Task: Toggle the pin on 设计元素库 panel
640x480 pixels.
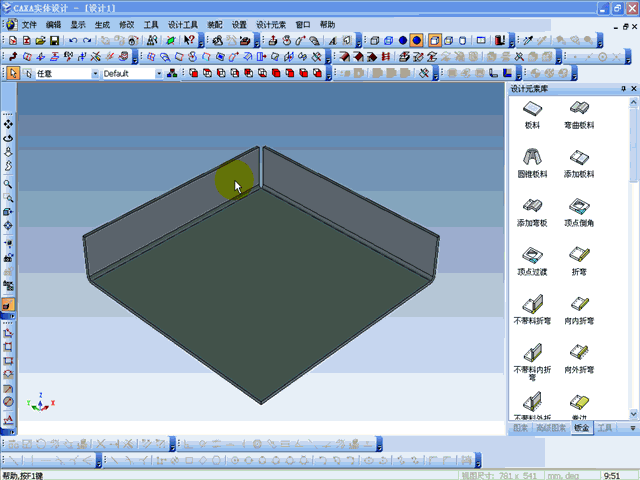Action: 623,89
